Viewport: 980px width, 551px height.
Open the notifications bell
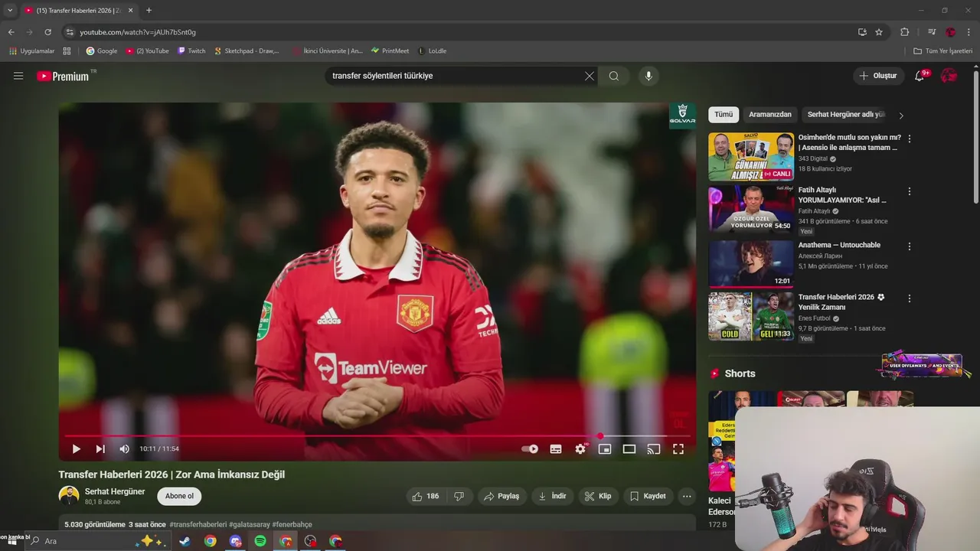pyautogui.click(x=920, y=76)
